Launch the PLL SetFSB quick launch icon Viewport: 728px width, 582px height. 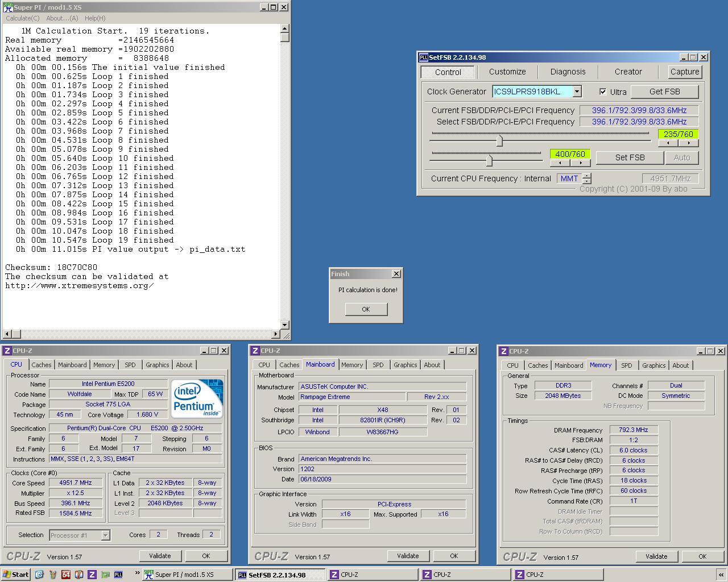pyautogui.click(x=118, y=575)
